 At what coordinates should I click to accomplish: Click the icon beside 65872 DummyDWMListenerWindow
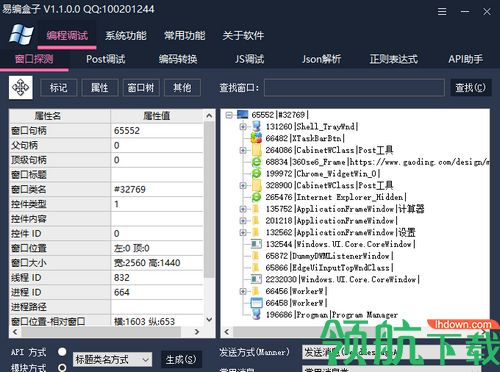(x=256, y=256)
